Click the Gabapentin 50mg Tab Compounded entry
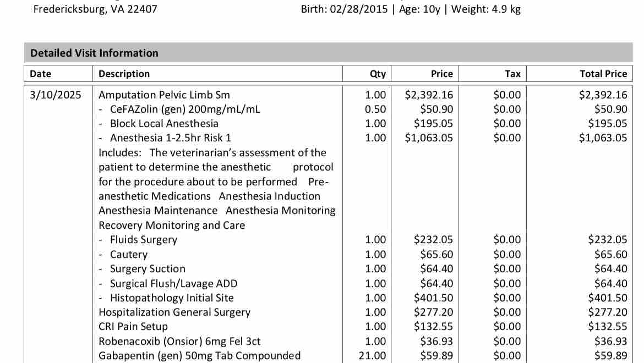The width and height of the screenshot is (644, 363). [x=199, y=355]
